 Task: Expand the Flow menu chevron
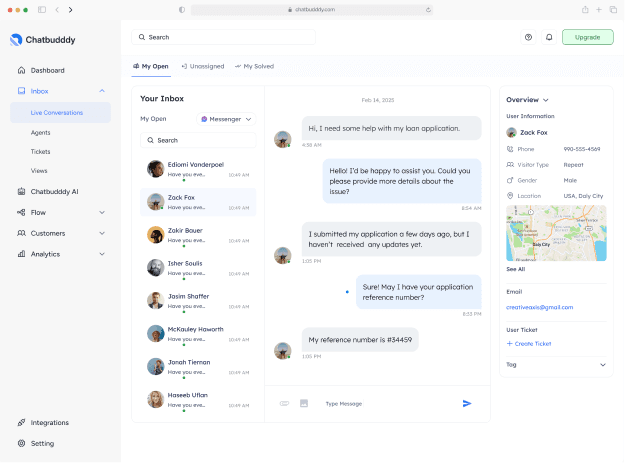102,212
